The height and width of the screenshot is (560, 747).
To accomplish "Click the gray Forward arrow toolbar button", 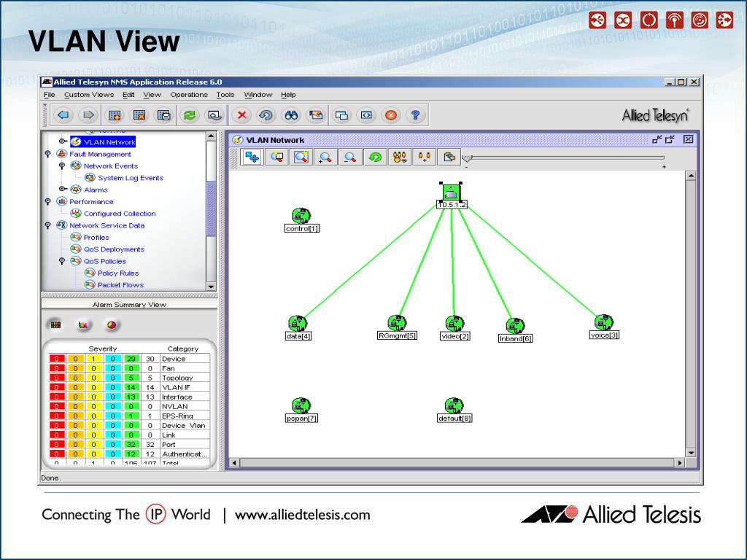I will pyautogui.click(x=88, y=115).
